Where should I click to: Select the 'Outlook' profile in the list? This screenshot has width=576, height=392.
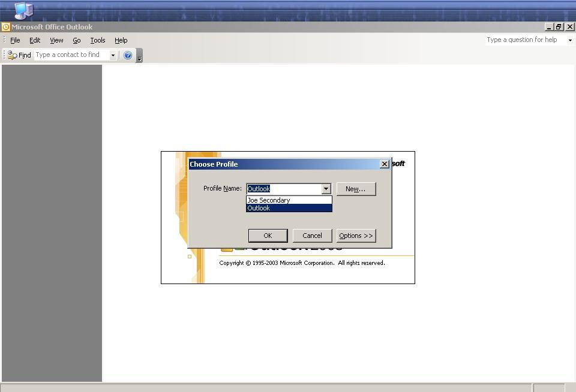289,208
